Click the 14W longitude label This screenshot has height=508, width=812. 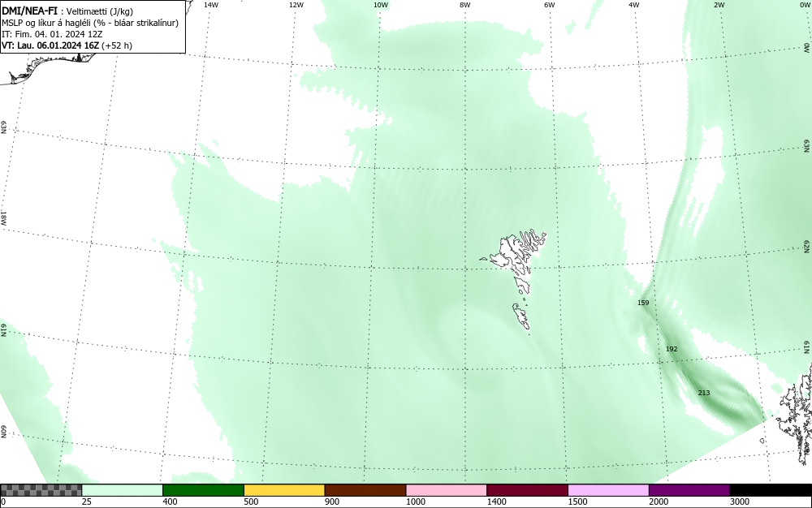click(211, 5)
